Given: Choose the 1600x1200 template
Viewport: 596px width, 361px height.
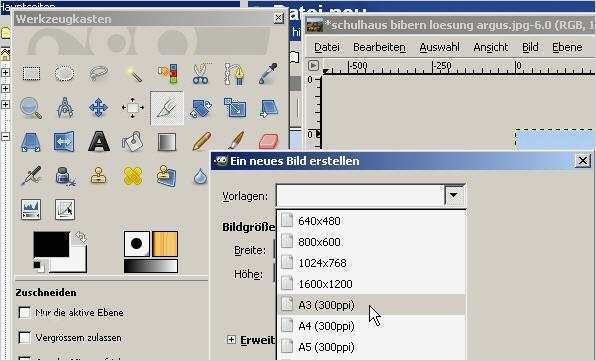Looking at the screenshot, I should pos(372,283).
